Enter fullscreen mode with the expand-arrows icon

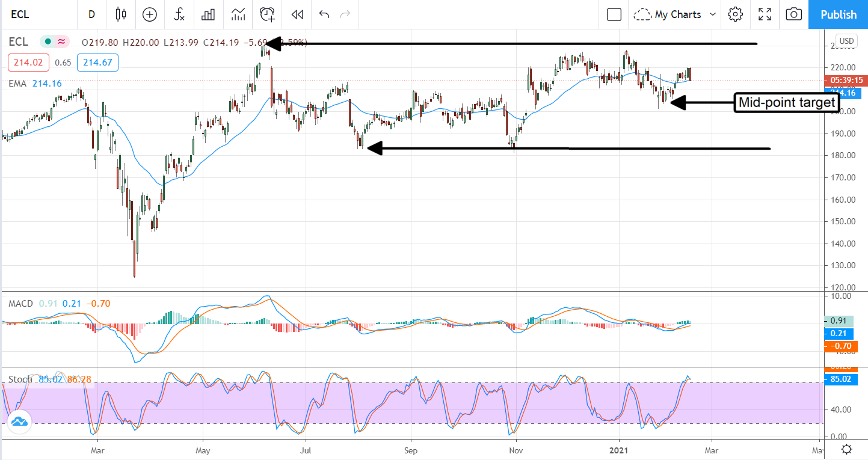pyautogui.click(x=765, y=14)
